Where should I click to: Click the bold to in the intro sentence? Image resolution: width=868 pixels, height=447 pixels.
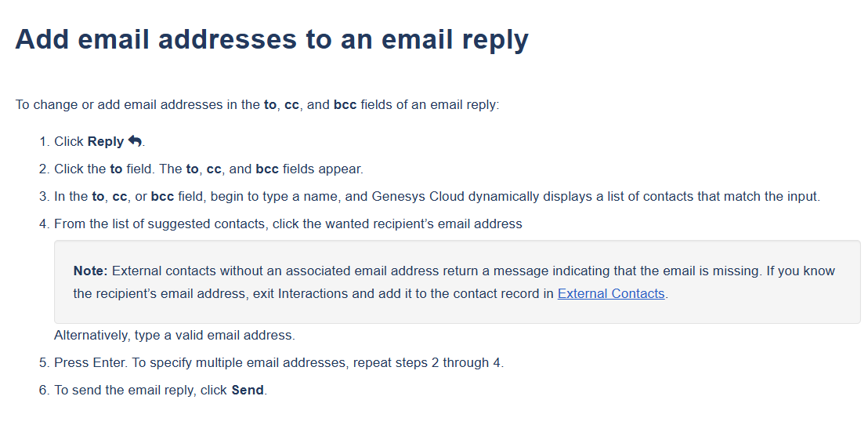[x=270, y=104]
